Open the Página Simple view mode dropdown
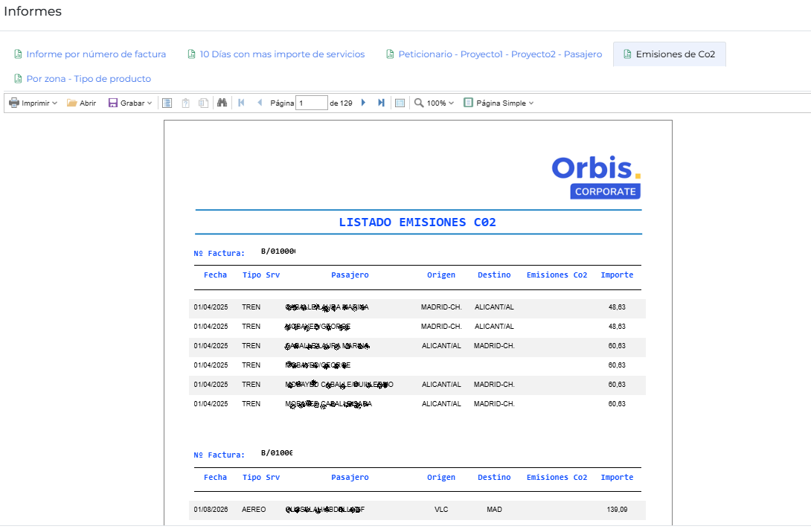This screenshot has height=532, width=811. click(499, 103)
